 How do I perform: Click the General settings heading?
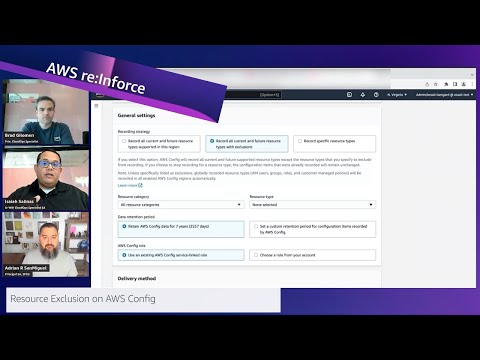(136, 115)
